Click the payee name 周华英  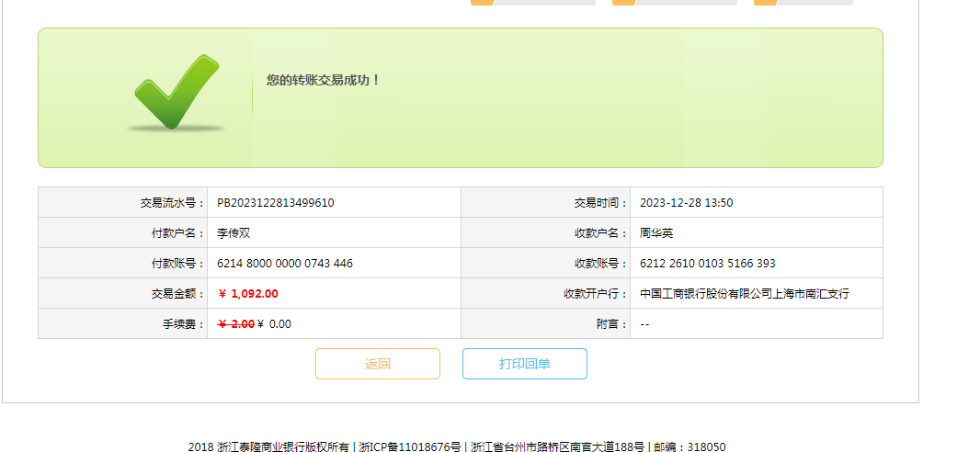point(656,233)
